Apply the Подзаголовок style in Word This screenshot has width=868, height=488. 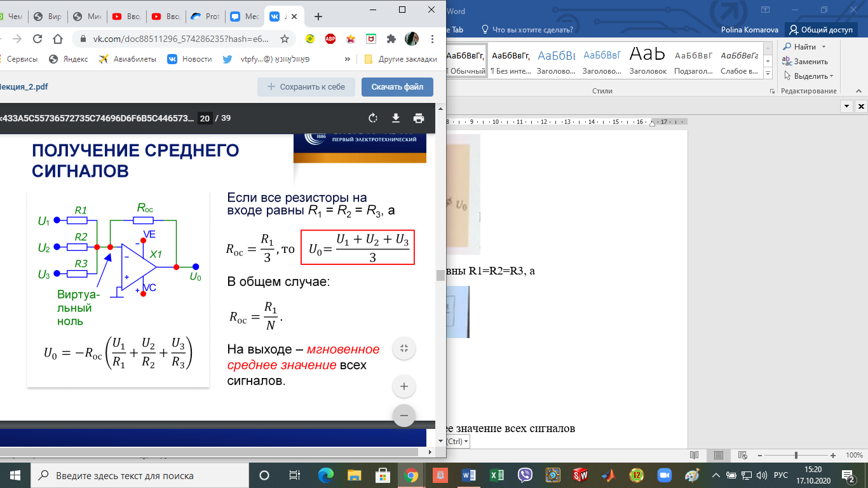(x=694, y=60)
